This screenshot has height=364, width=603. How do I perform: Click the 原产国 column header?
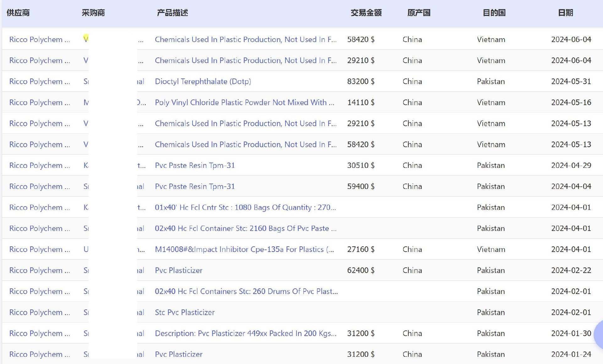point(419,13)
